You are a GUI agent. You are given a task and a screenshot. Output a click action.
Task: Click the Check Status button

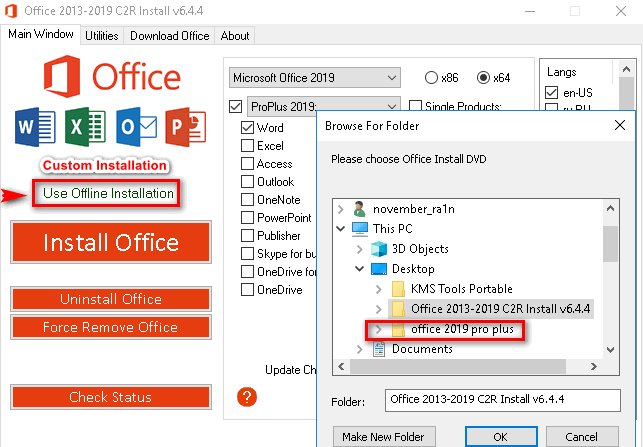(111, 397)
